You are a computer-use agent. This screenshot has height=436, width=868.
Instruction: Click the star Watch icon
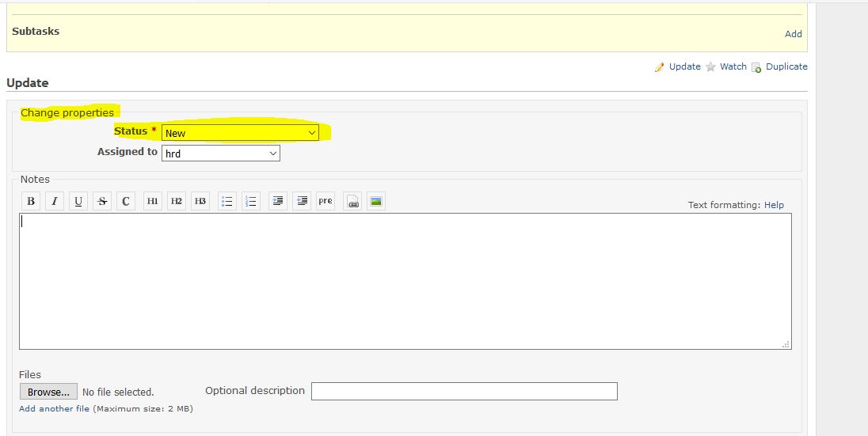click(x=710, y=67)
